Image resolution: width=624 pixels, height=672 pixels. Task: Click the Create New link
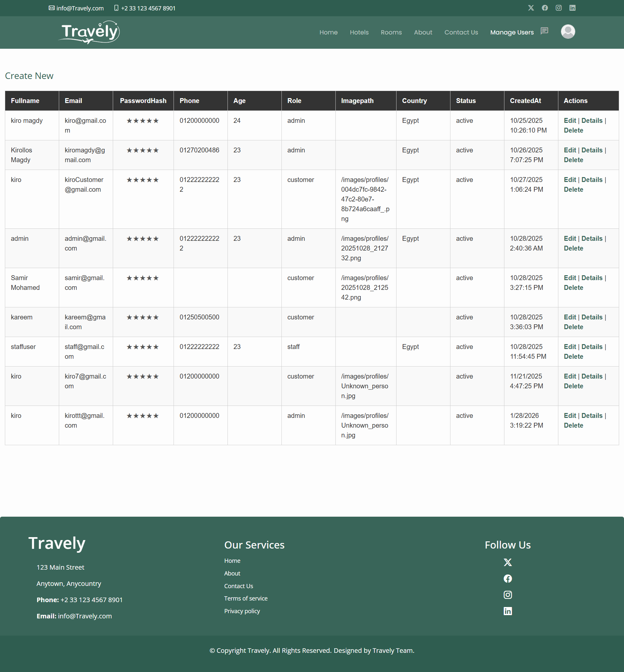click(29, 76)
